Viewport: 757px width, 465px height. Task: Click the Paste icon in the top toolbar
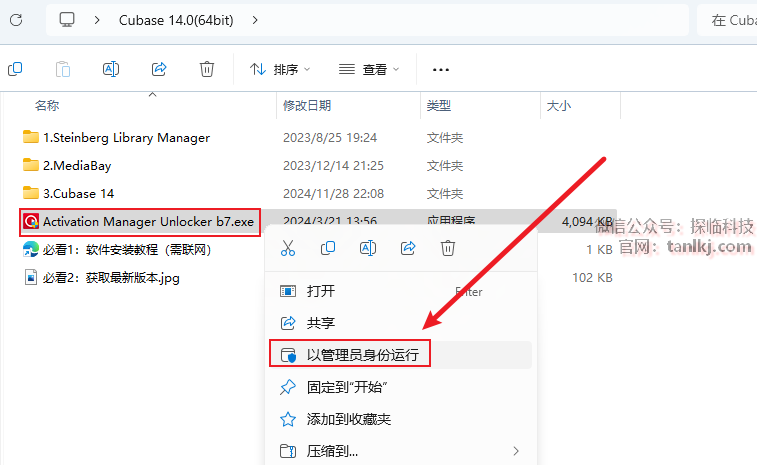(63, 69)
